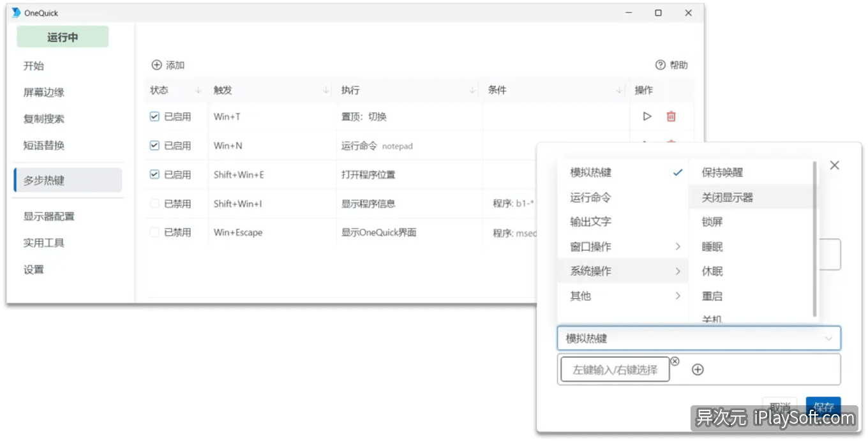The width and height of the screenshot is (868, 441).
Task: Click the circled plus to add another hotkey step
Action: click(x=698, y=369)
